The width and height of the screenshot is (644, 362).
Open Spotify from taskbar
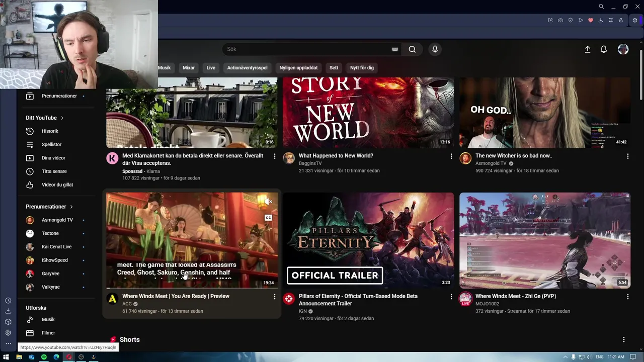coord(44,357)
